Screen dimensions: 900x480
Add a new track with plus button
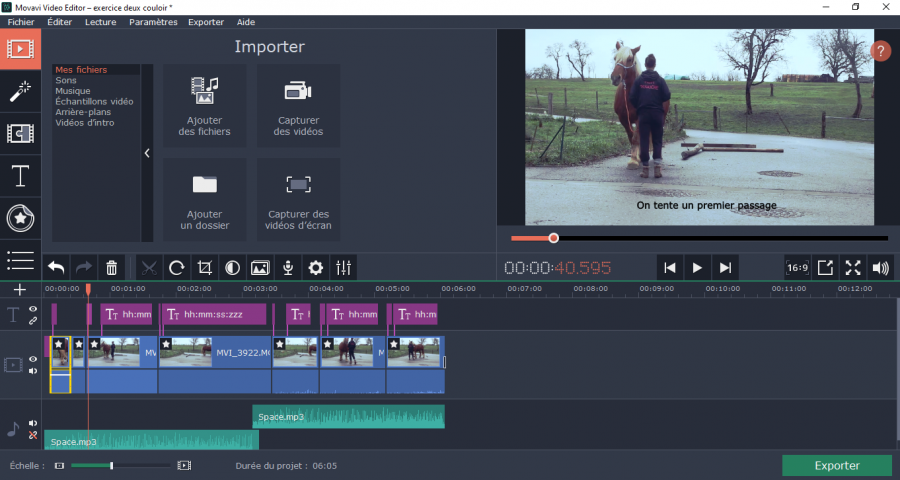coord(19,289)
